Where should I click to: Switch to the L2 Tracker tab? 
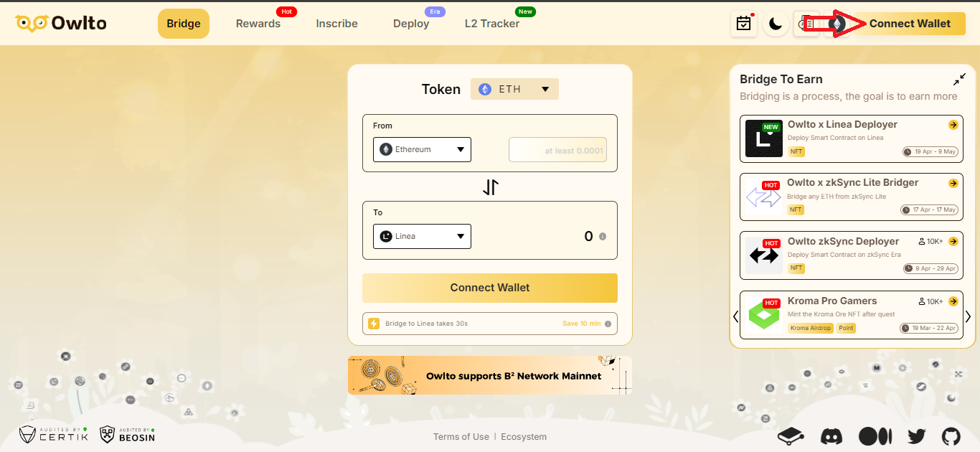coord(492,24)
